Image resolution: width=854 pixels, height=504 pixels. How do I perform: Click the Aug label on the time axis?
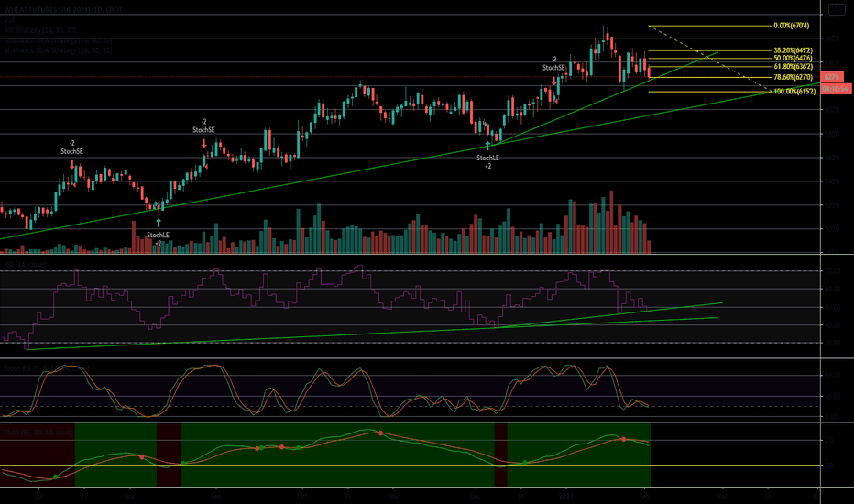coord(129,497)
